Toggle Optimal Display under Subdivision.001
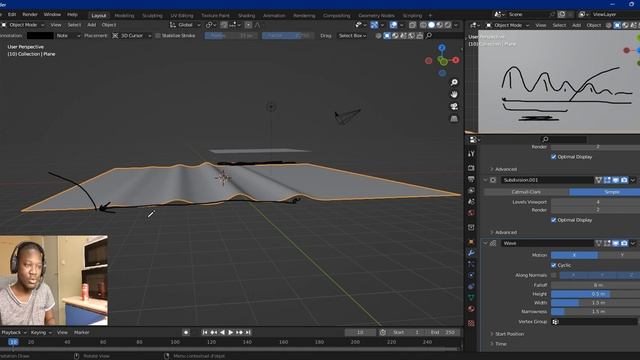This screenshot has height=360, width=640. click(554, 220)
